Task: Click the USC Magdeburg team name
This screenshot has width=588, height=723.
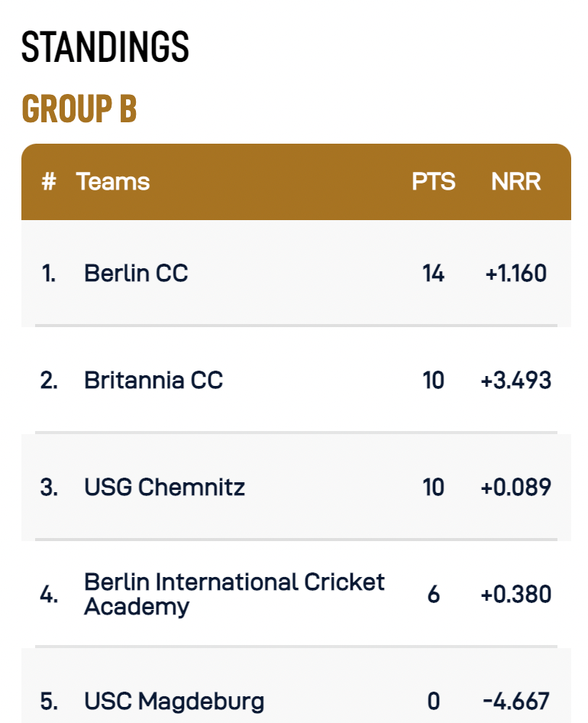Action: tap(174, 701)
